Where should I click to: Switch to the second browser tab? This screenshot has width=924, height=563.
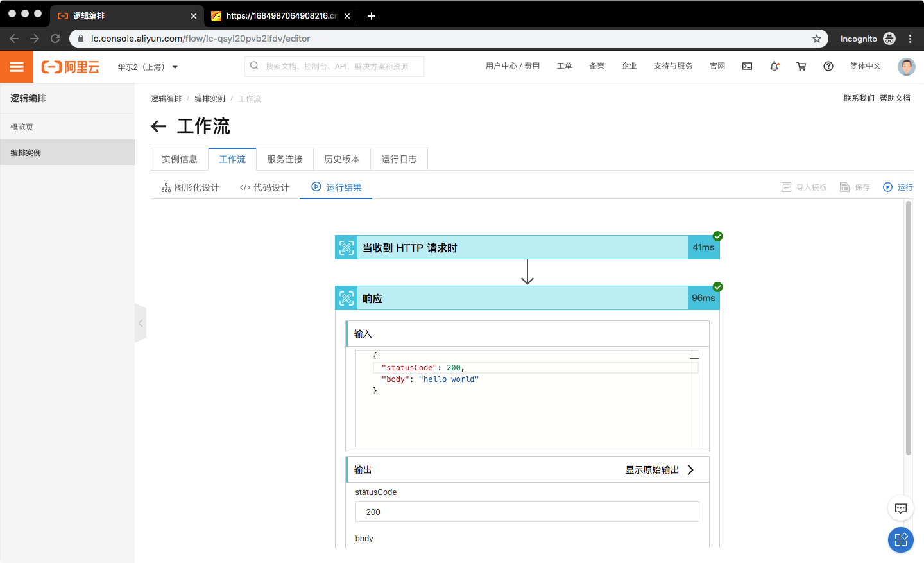click(x=280, y=16)
